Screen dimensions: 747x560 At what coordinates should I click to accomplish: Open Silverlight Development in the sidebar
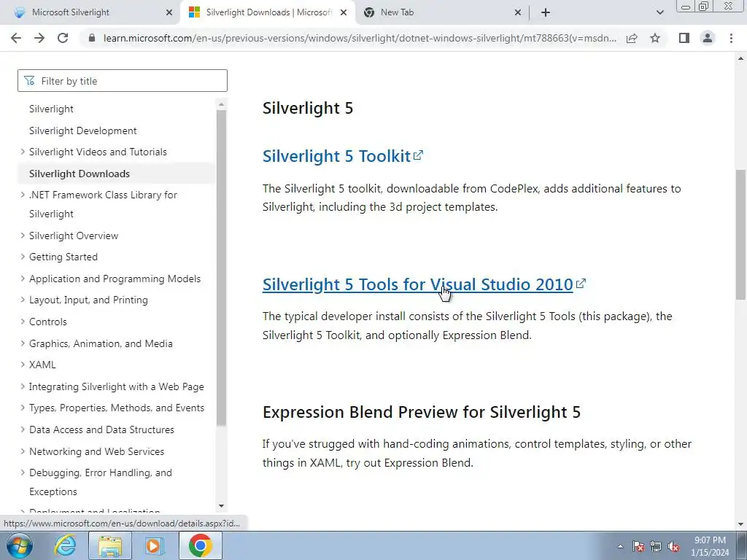coord(83,131)
